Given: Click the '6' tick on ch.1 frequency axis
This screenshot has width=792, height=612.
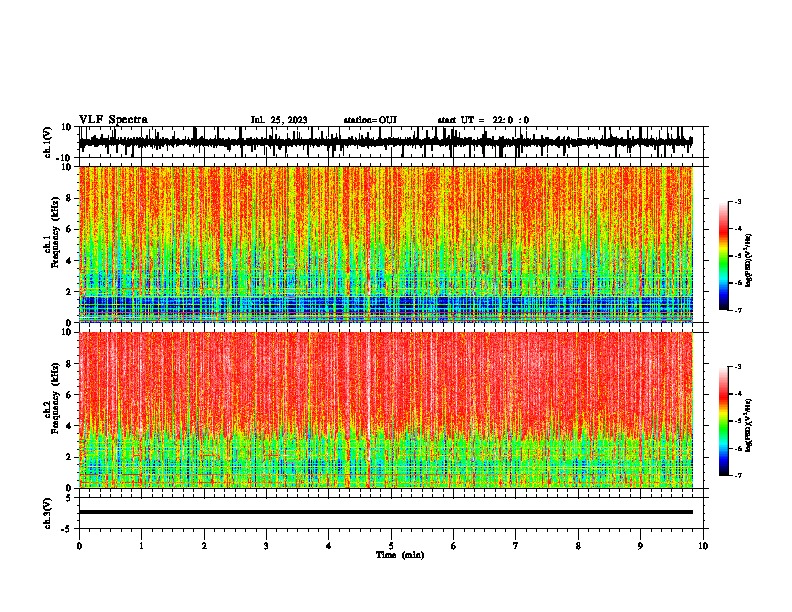Looking at the screenshot, I should point(70,229).
